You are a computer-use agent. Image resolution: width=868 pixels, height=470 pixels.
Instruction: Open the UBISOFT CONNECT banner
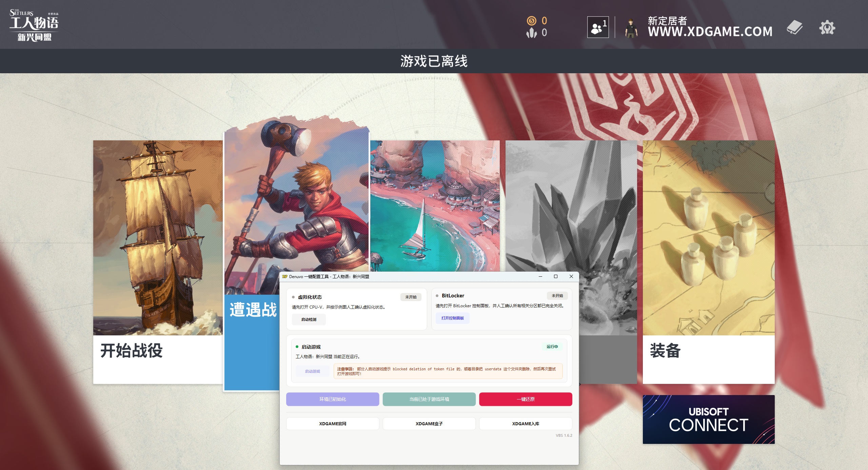(x=708, y=419)
